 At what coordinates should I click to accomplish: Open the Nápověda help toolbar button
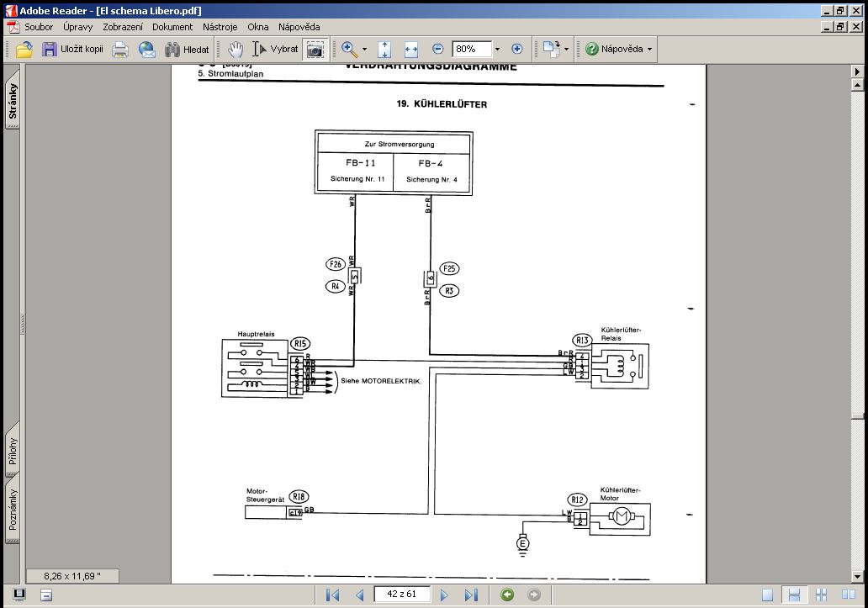tap(615, 50)
